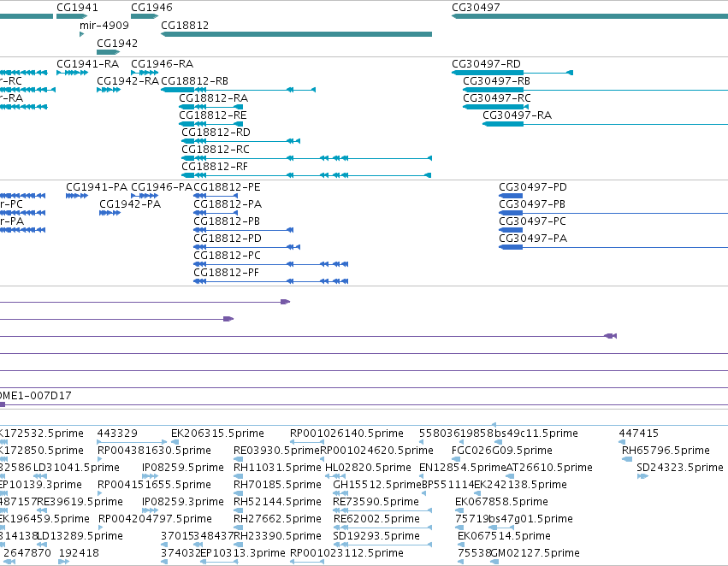The height and width of the screenshot is (566, 728).
Task: Select transcript CG1946-RA
Action: click(162, 63)
